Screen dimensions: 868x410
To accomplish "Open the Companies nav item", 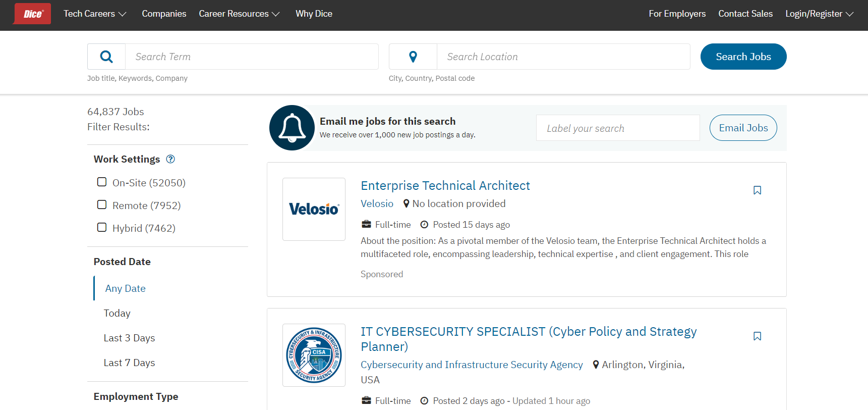I will [x=164, y=14].
